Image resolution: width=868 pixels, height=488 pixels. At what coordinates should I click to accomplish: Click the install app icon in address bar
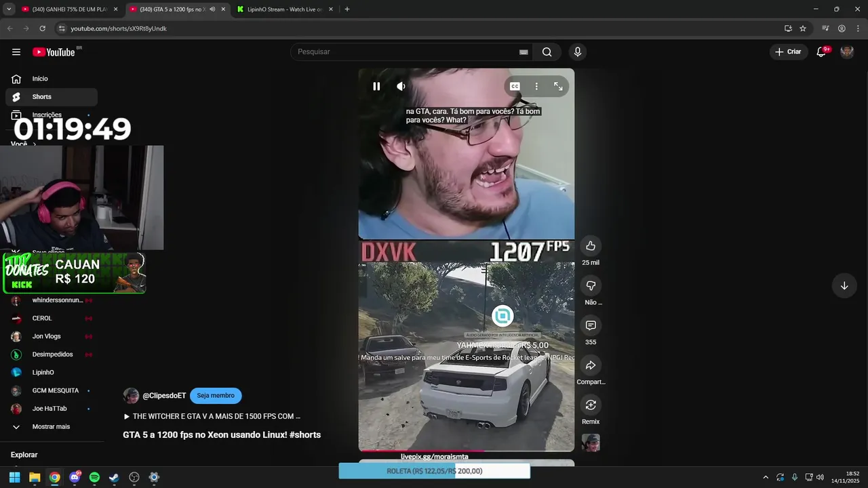(788, 28)
